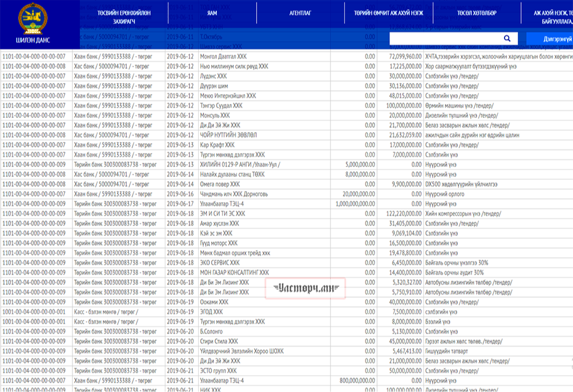Open the Төрийн өмчит аж ахуй нэгж menu

point(388,13)
